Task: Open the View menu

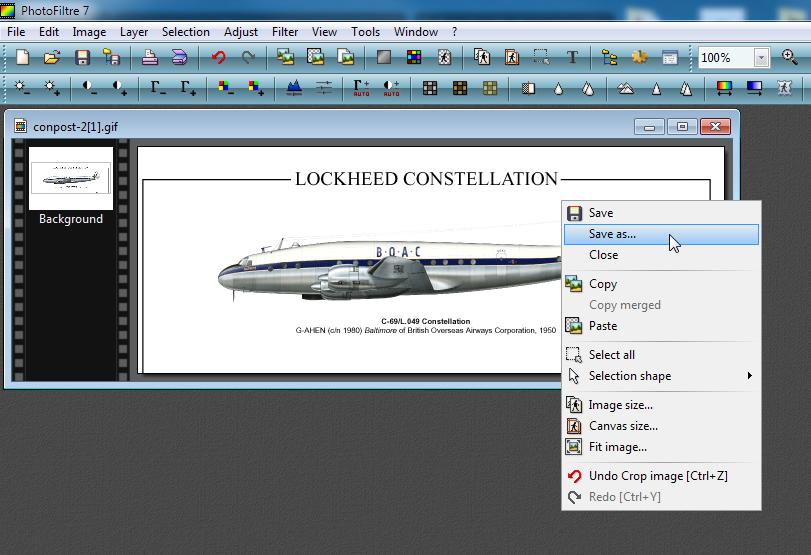Action: click(324, 32)
